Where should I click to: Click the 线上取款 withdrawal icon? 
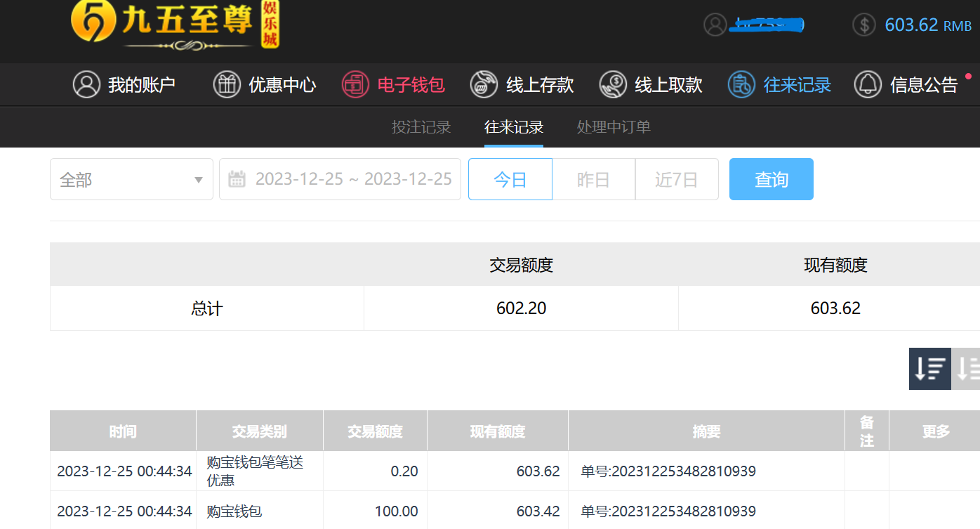pyautogui.click(x=614, y=85)
